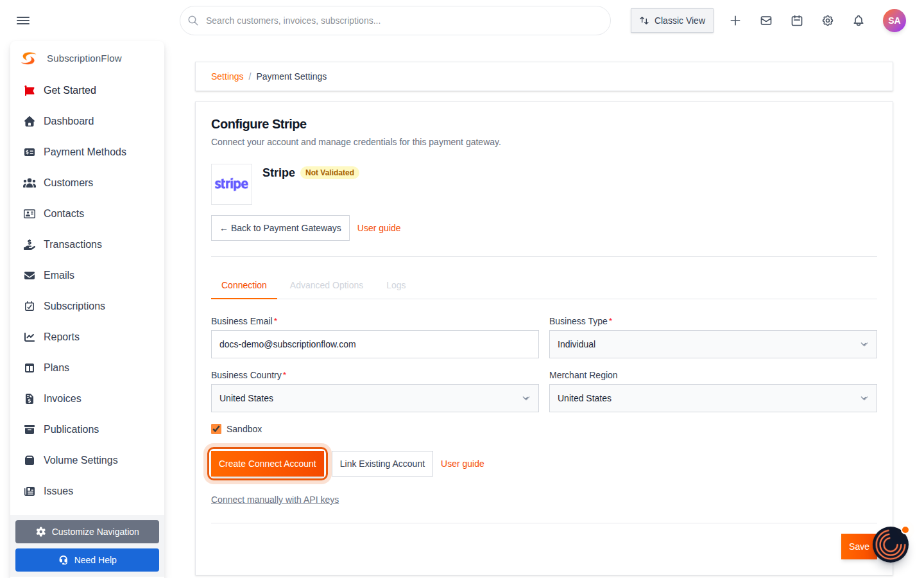
Task: Click the plus icon in top bar
Action: (735, 21)
